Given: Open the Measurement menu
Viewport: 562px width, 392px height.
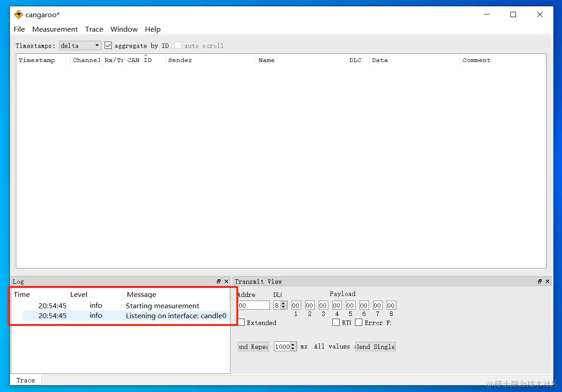Looking at the screenshot, I should (55, 29).
